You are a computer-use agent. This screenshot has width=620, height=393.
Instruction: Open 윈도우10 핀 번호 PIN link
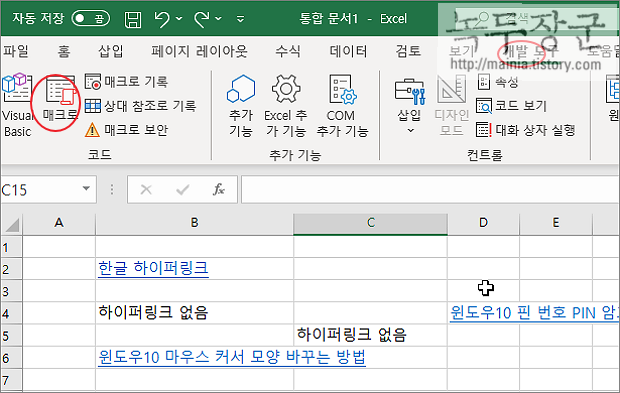534,313
